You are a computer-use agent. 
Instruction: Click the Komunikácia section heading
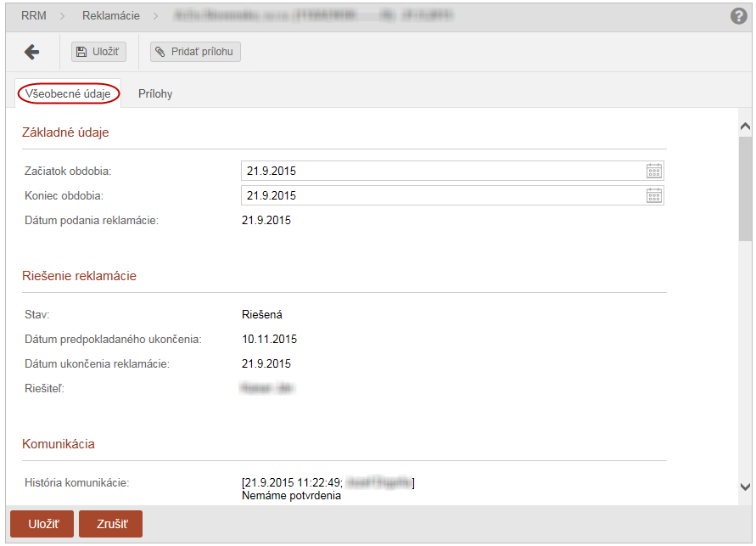point(59,444)
